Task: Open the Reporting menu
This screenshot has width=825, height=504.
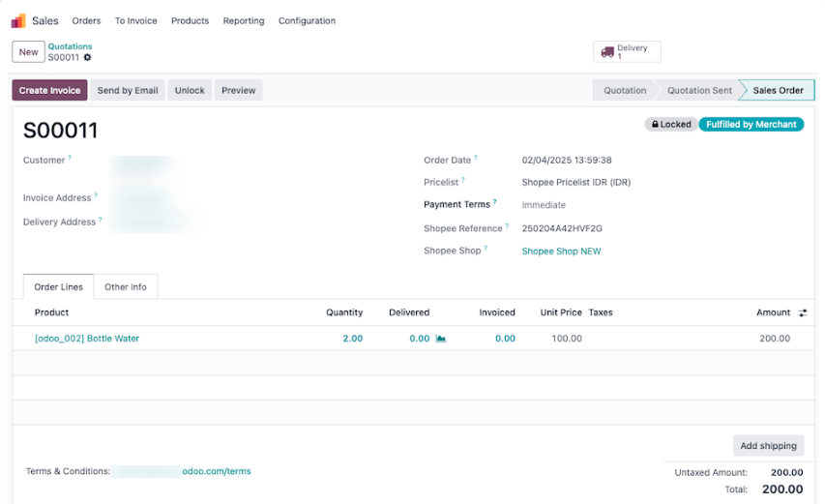Action: click(x=244, y=21)
